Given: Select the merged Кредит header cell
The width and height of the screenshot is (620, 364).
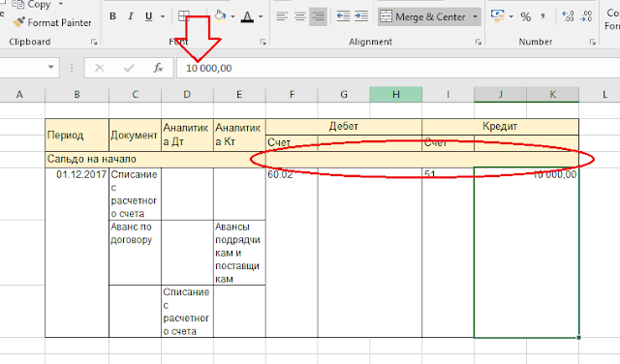Looking at the screenshot, I should tap(501, 127).
